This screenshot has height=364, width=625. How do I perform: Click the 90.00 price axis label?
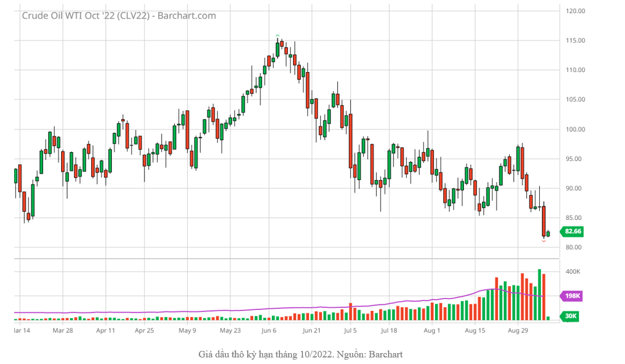point(574,188)
